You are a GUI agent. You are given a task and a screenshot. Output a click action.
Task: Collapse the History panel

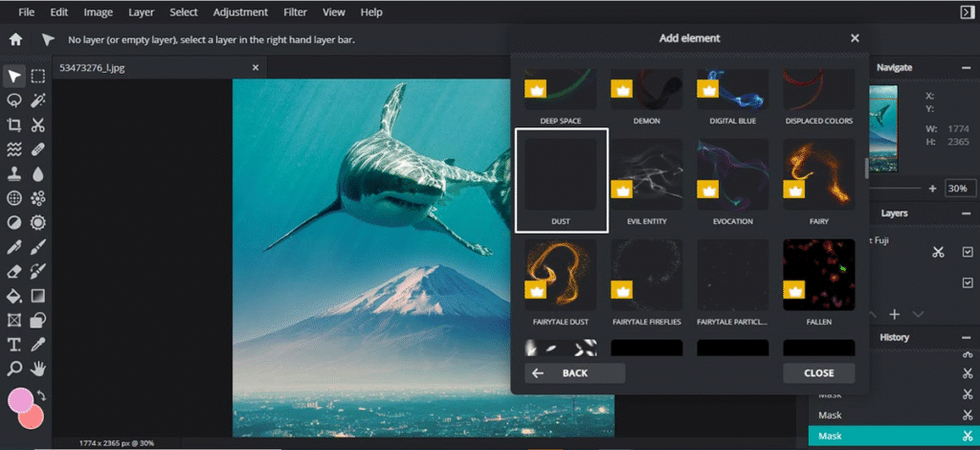pos(967,337)
